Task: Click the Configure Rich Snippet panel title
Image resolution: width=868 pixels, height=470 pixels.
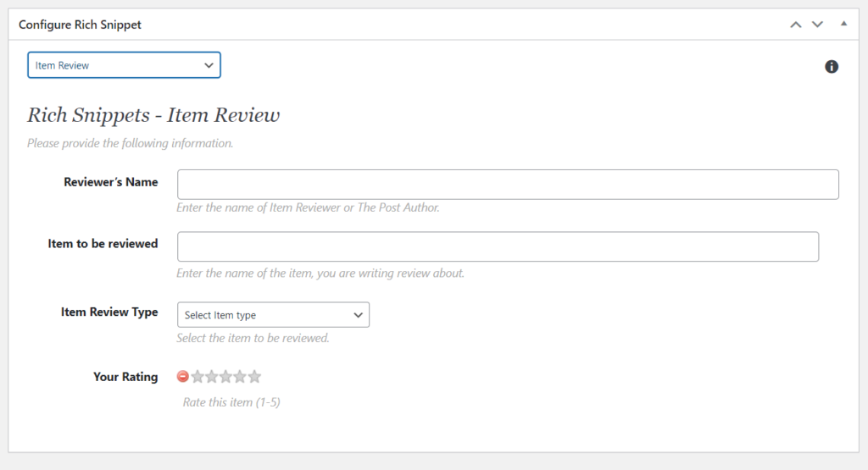Action: click(x=81, y=25)
